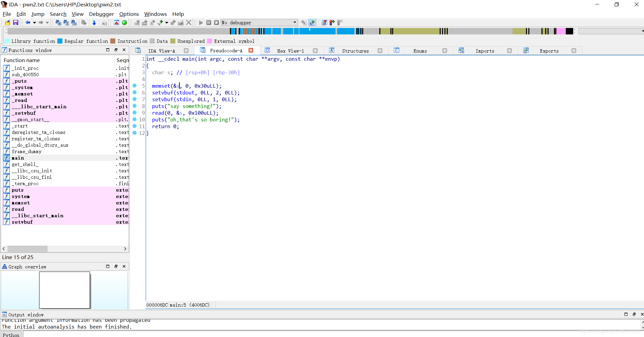The image size is (644, 337).
Task: Click the puts "say something?" call
Action: [x=187, y=106]
